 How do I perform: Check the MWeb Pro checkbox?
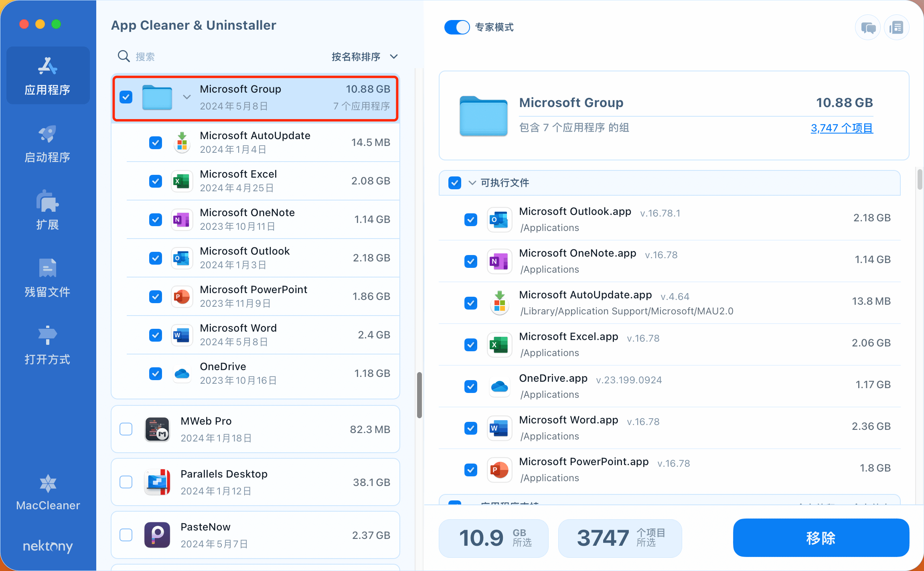(x=126, y=429)
